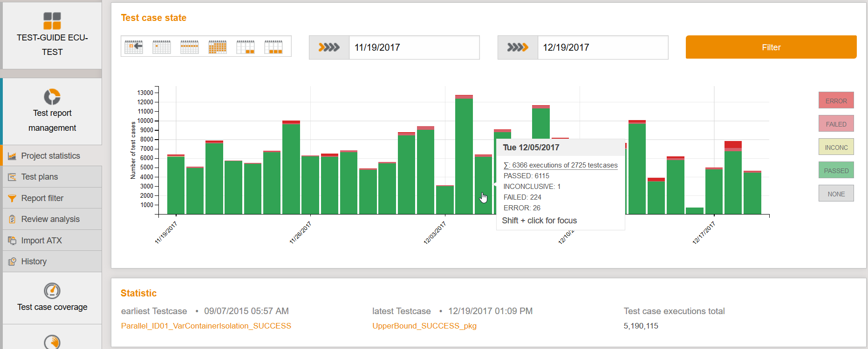The image size is (868, 349).
Task: Toggle the ERROR legend series
Action: pos(836,101)
